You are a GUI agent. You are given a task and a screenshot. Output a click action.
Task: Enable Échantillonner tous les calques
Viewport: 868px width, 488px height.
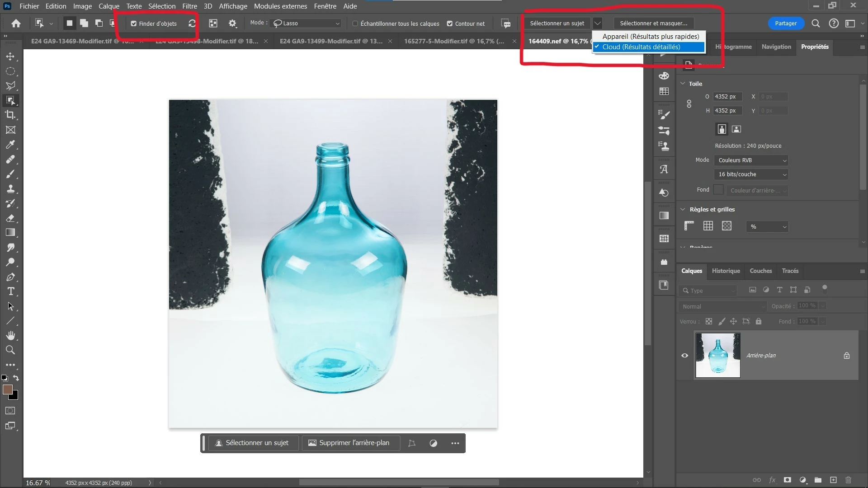coord(355,23)
